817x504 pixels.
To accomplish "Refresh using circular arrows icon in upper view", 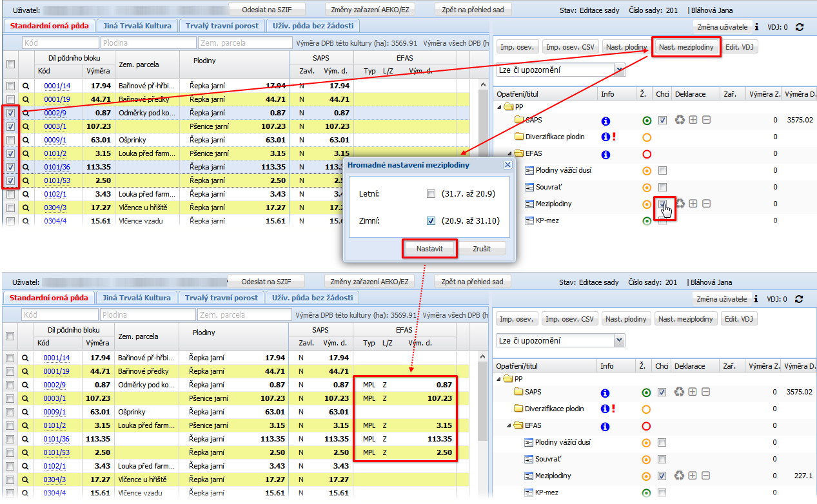I will (x=800, y=27).
